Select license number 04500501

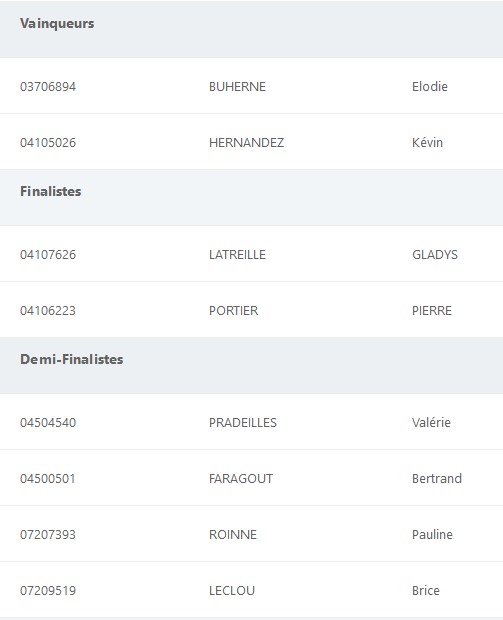pyautogui.click(x=48, y=479)
